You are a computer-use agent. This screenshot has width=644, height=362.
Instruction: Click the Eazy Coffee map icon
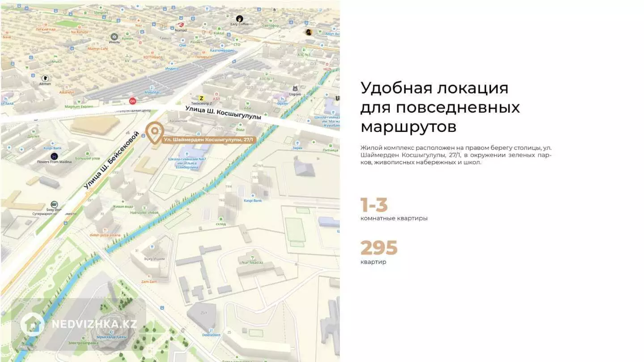tap(240, 19)
